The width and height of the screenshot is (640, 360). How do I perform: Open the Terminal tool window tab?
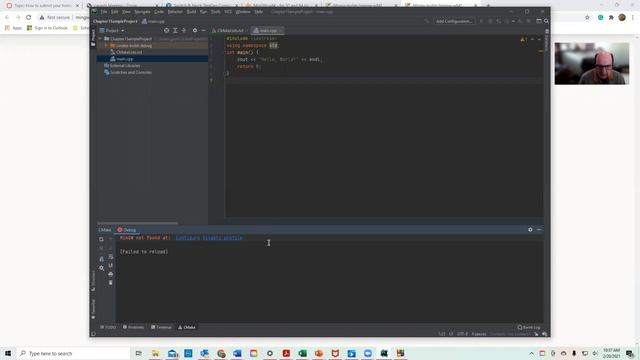[x=161, y=327]
